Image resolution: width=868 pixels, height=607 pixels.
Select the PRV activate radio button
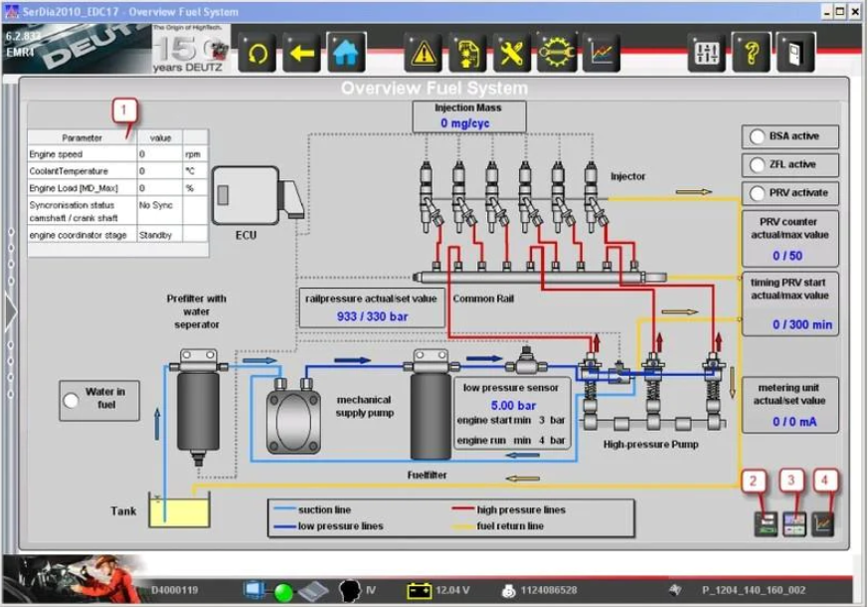pyautogui.click(x=758, y=193)
